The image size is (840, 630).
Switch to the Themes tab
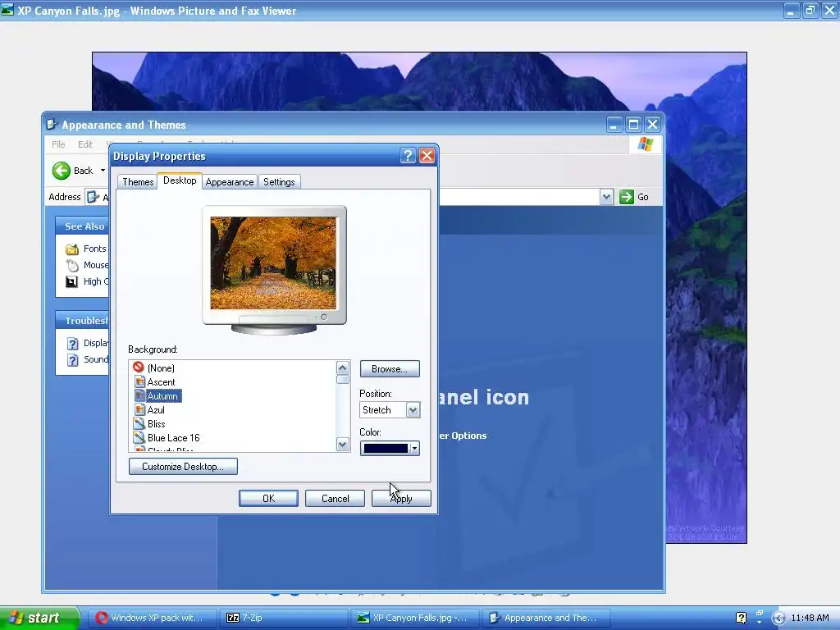[x=138, y=182]
